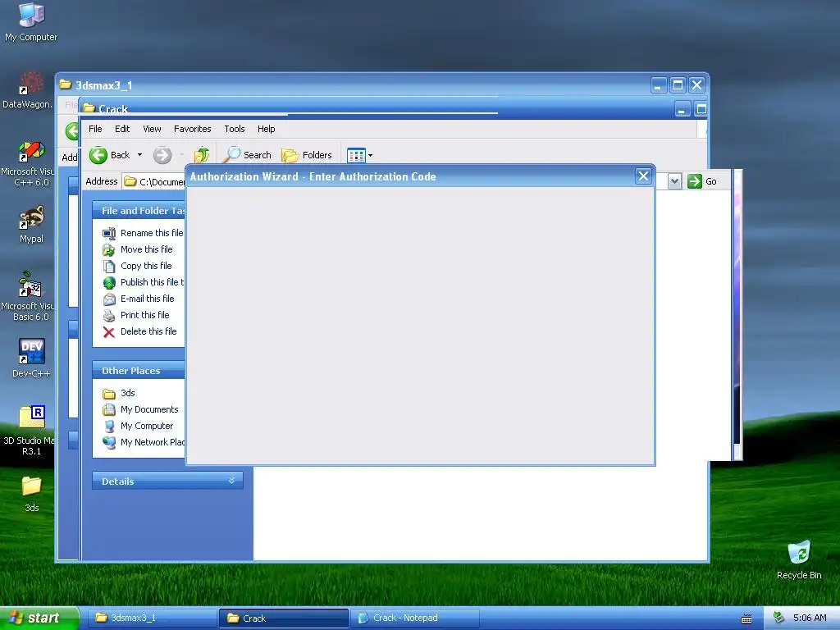Minimize the Crack window

[682, 110]
